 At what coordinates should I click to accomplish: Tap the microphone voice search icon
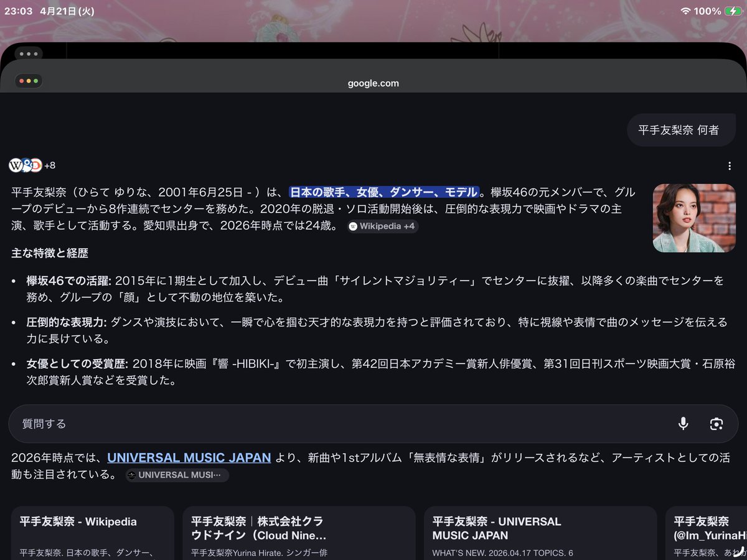coord(683,424)
